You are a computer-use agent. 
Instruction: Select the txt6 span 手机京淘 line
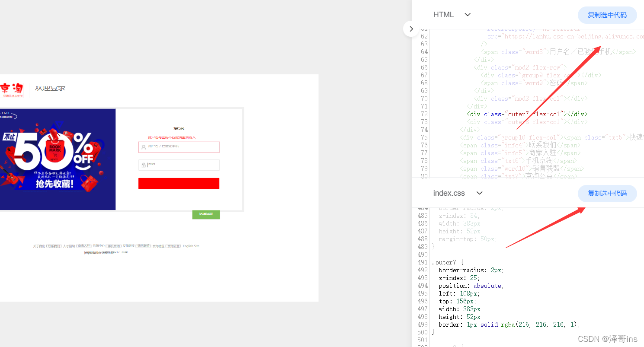[x=518, y=161]
